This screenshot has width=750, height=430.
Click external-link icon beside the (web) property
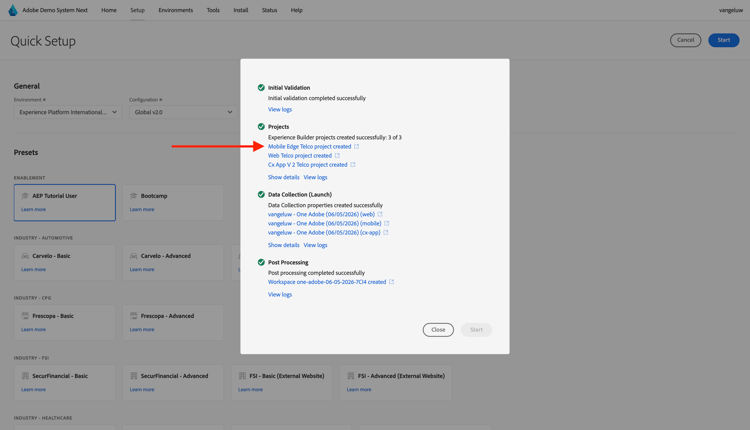[x=380, y=214]
